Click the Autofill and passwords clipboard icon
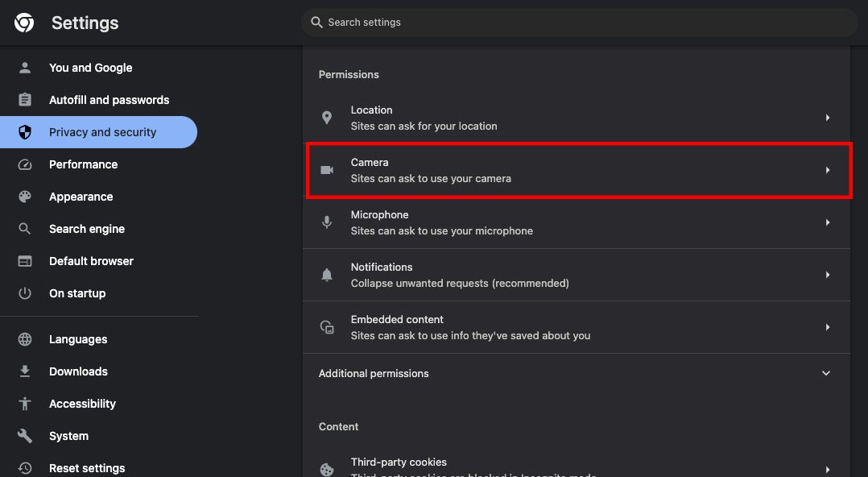868x477 pixels. point(25,100)
